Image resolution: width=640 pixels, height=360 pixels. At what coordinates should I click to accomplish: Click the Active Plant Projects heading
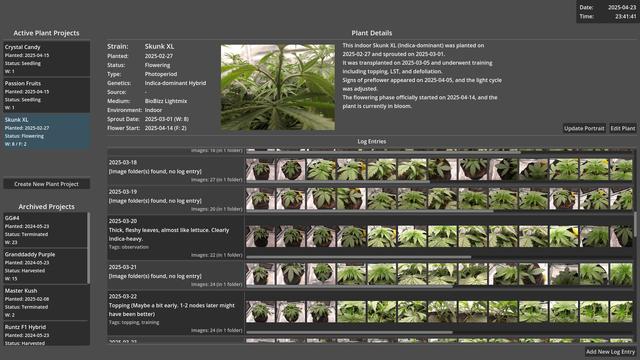click(x=47, y=33)
